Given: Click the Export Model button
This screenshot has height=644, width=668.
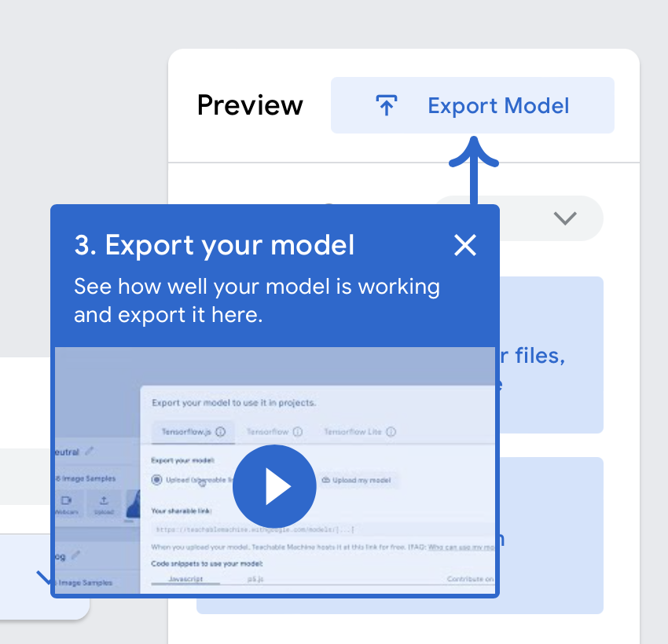Looking at the screenshot, I should point(472,104).
